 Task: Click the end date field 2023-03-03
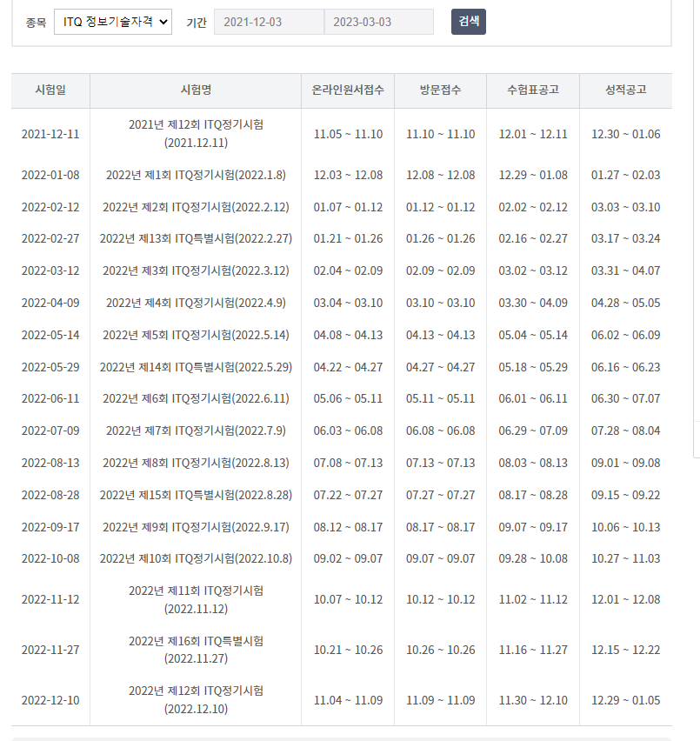(379, 22)
